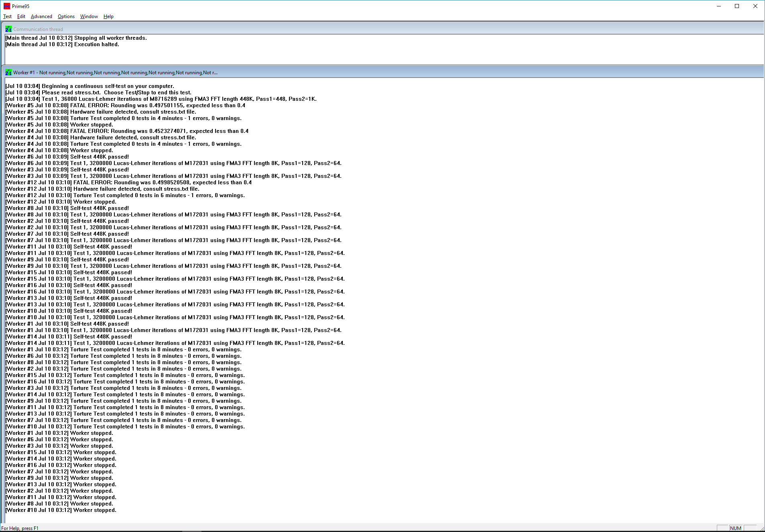Click Worker #16 Test 1 M172031 line

click(175, 291)
